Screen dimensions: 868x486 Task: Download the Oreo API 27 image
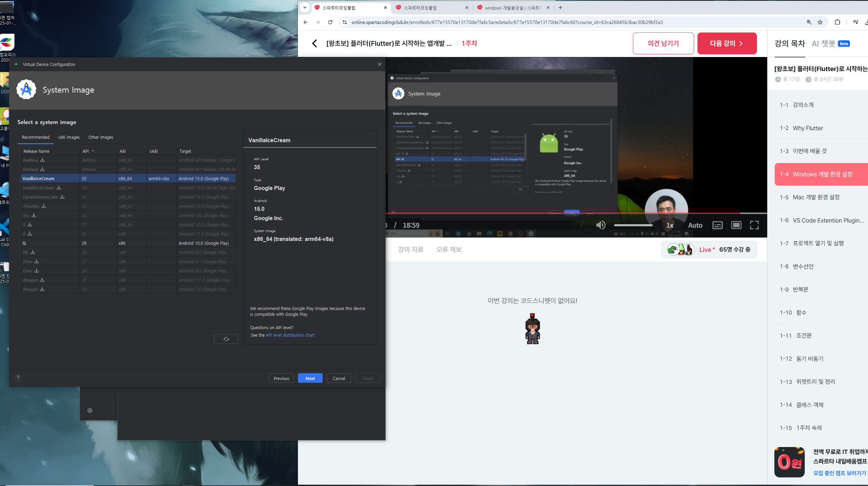pyautogui.click(x=37, y=261)
